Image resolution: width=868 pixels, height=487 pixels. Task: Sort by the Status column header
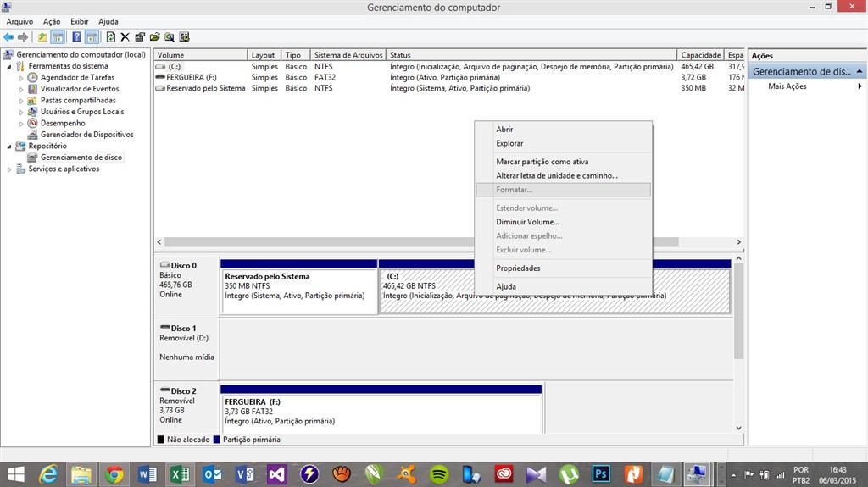531,55
